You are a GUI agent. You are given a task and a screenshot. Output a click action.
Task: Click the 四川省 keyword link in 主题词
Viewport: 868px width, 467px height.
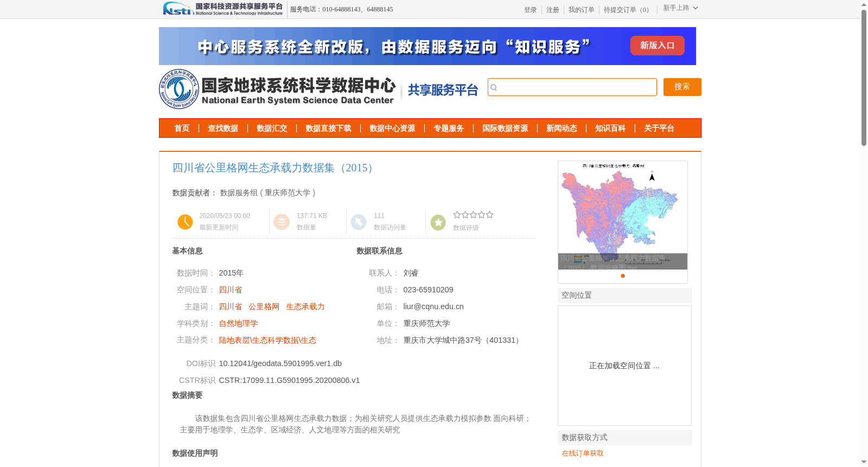pyautogui.click(x=231, y=306)
